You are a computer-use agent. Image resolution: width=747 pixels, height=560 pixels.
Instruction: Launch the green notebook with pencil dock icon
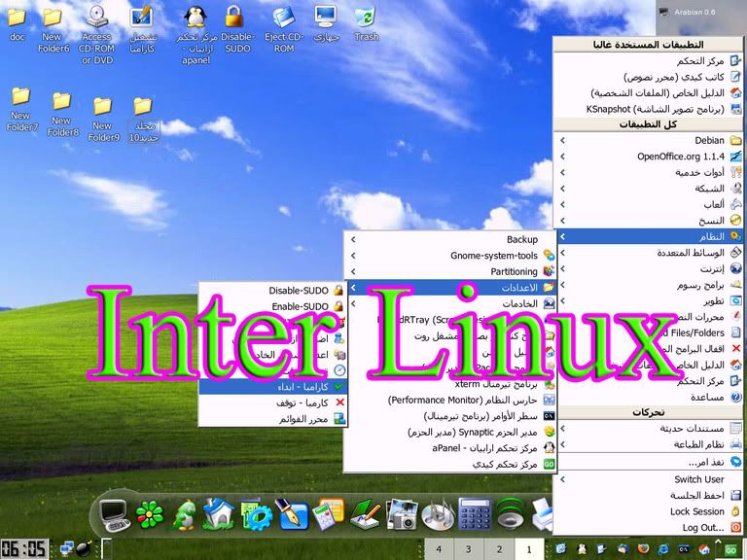click(x=365, y=514)
